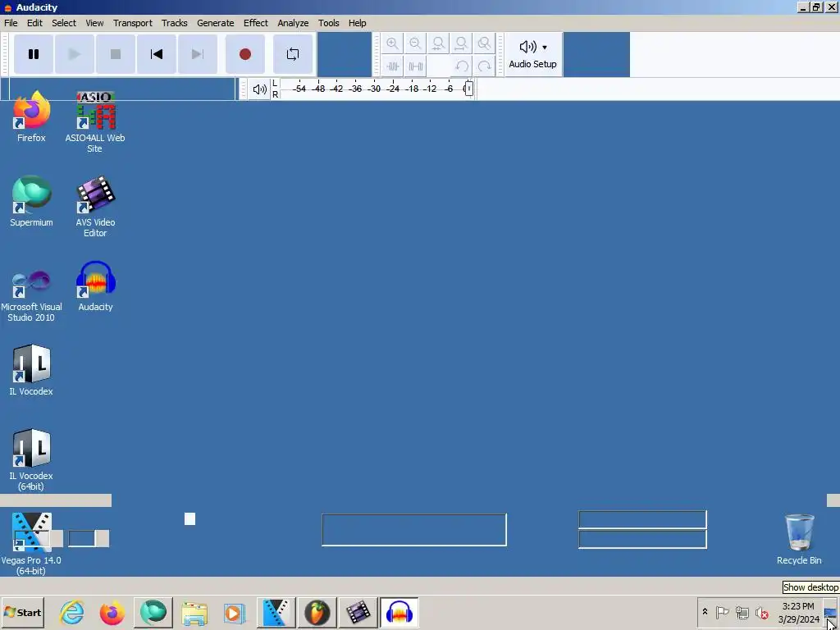Click the playback meter speaker icon
The width and height of the screenshot is (840, 630).
[x=260, y=89]
